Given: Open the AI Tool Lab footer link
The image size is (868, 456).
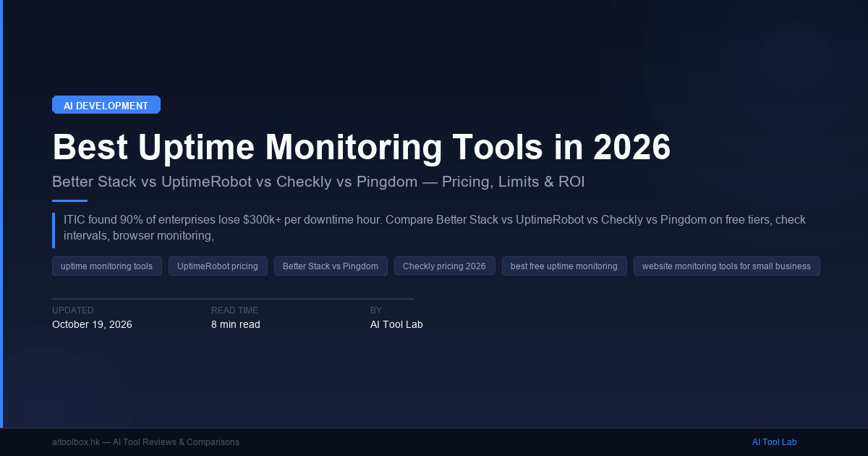Looking at the screenshot, I should click(774, 442).
